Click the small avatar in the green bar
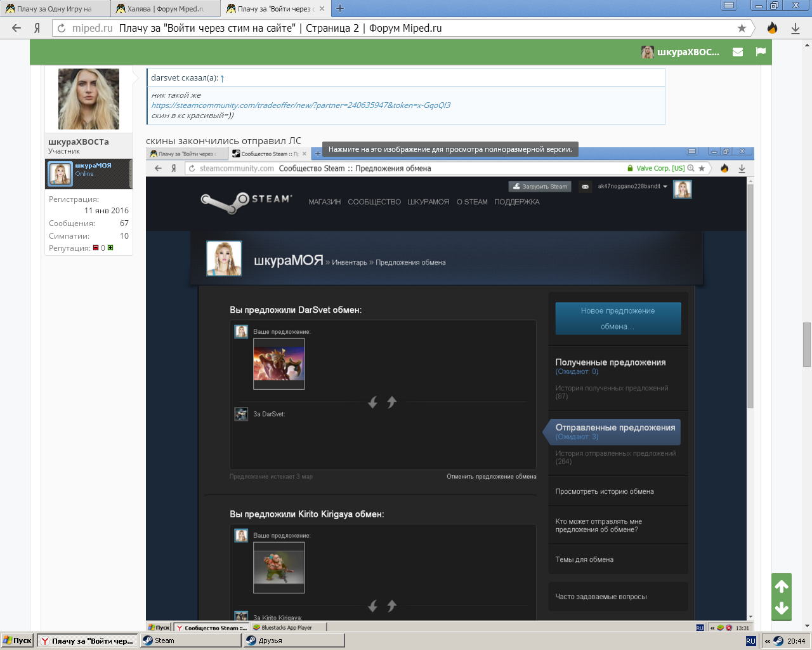812x650 pixels. pyautogui.click(x=648, y=52)
